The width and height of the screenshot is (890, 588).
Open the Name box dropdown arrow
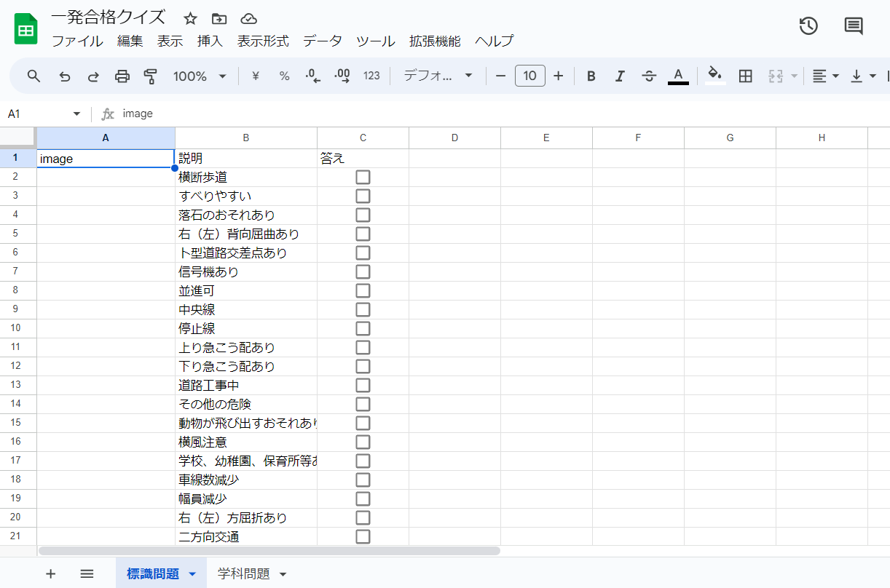(x=76, y=114)
